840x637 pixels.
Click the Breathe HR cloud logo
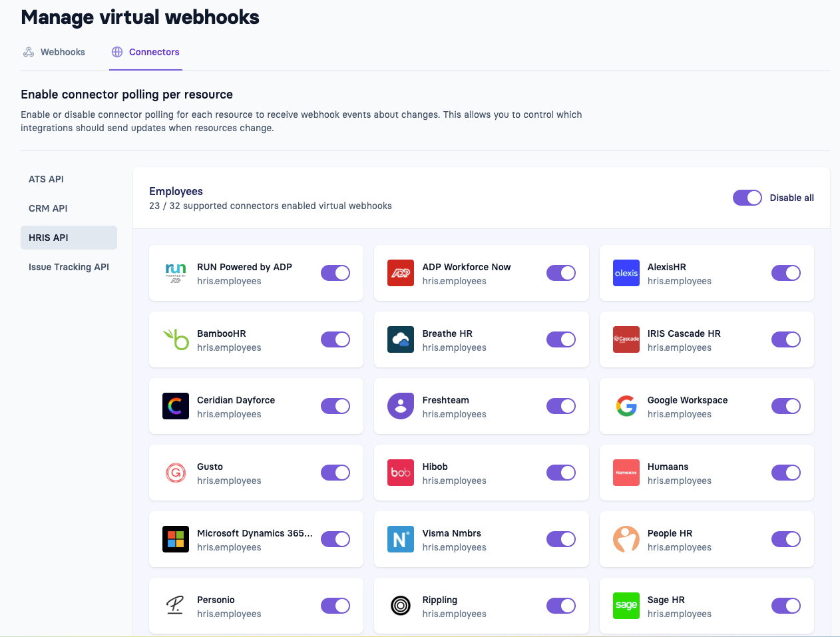pyautogui.click(x=401, y=339)
